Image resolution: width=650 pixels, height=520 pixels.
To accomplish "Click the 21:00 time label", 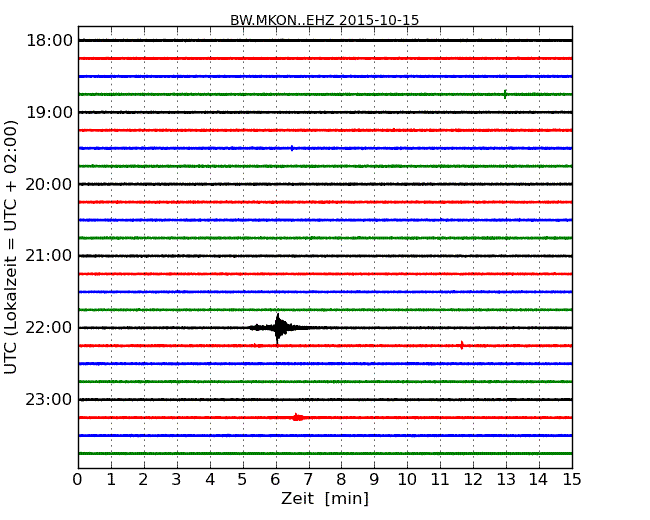I will pyautogui.click(x=49, y=256).
